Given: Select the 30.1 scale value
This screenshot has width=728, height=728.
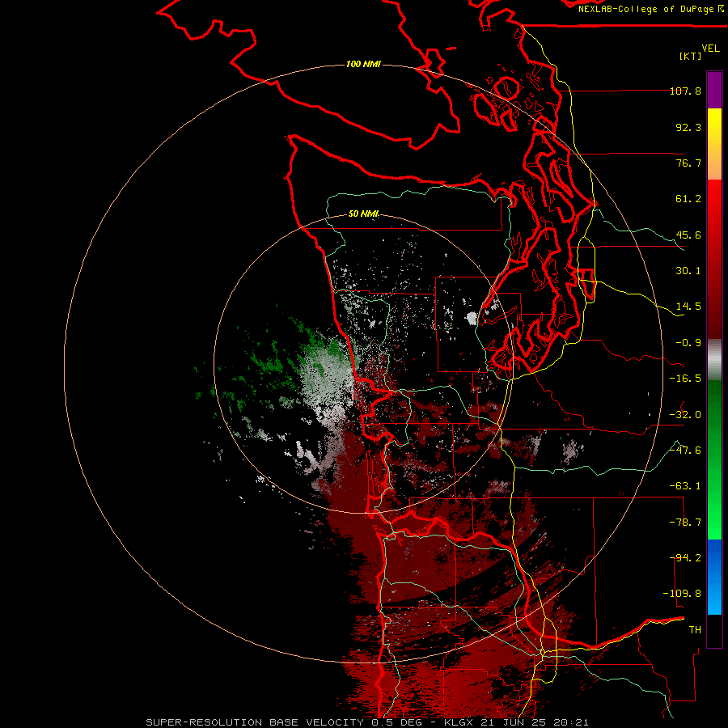Looking at the screenshot, I should [688, 271].
